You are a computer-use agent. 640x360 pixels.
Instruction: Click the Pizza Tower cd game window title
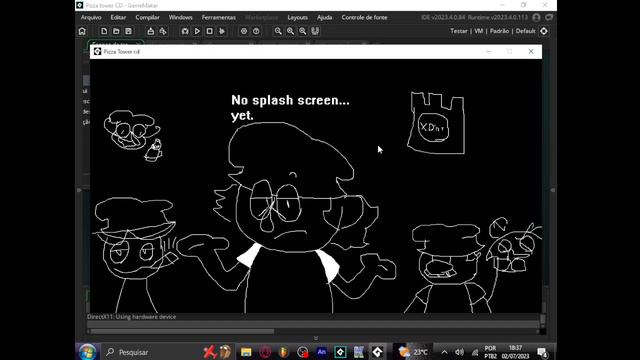point(122,51)
